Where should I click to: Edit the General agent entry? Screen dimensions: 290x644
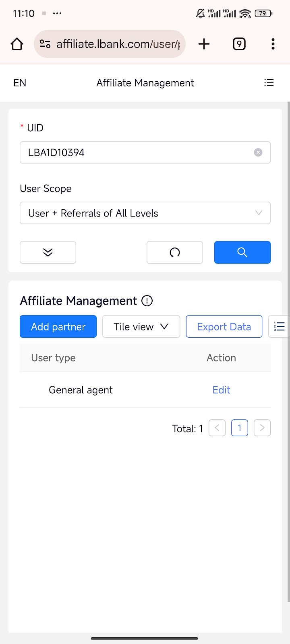[221, 390]
